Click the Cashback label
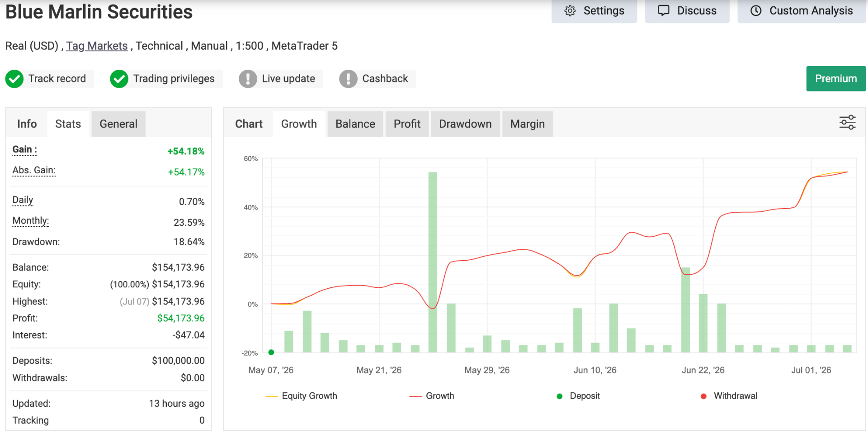 coord(385,79)
